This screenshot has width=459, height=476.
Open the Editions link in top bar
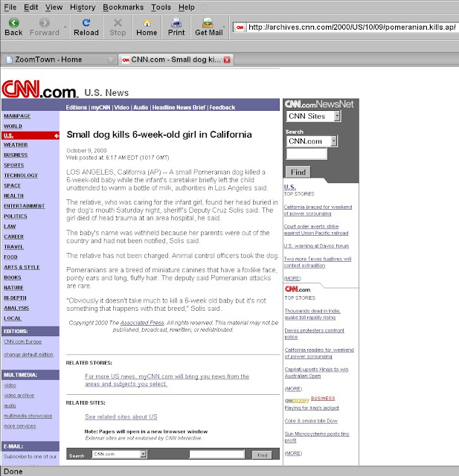pos(76,107)
